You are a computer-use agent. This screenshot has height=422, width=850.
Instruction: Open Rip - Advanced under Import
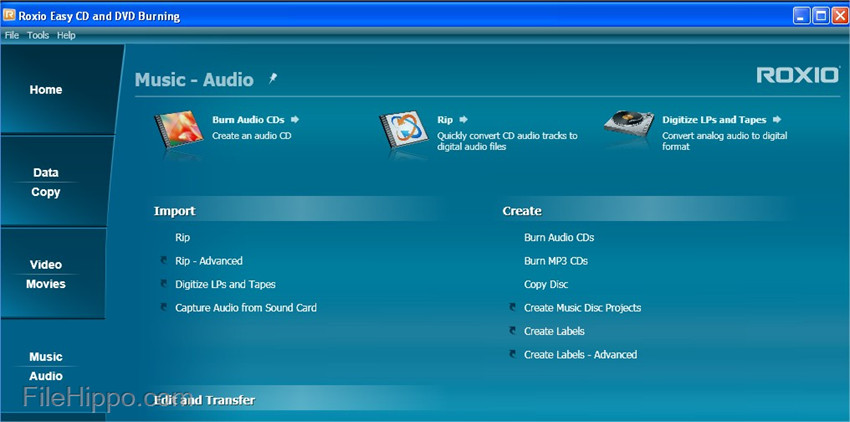point(208,261)
